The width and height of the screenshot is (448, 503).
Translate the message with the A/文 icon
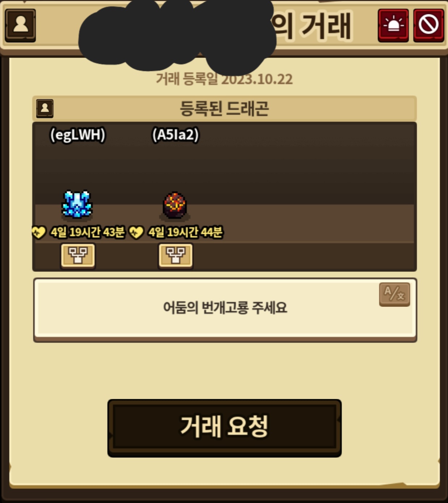[x=394, y=294]
